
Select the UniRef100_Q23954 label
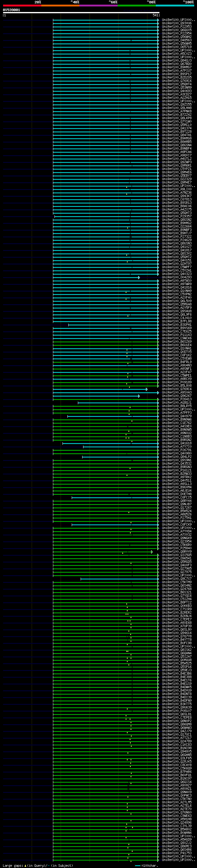point(177,542)
